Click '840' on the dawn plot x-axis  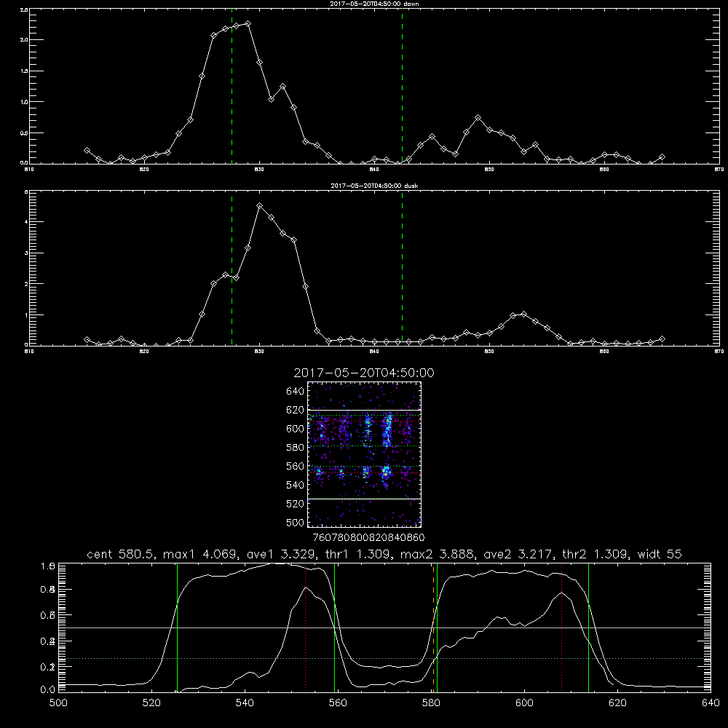(374, 170)
